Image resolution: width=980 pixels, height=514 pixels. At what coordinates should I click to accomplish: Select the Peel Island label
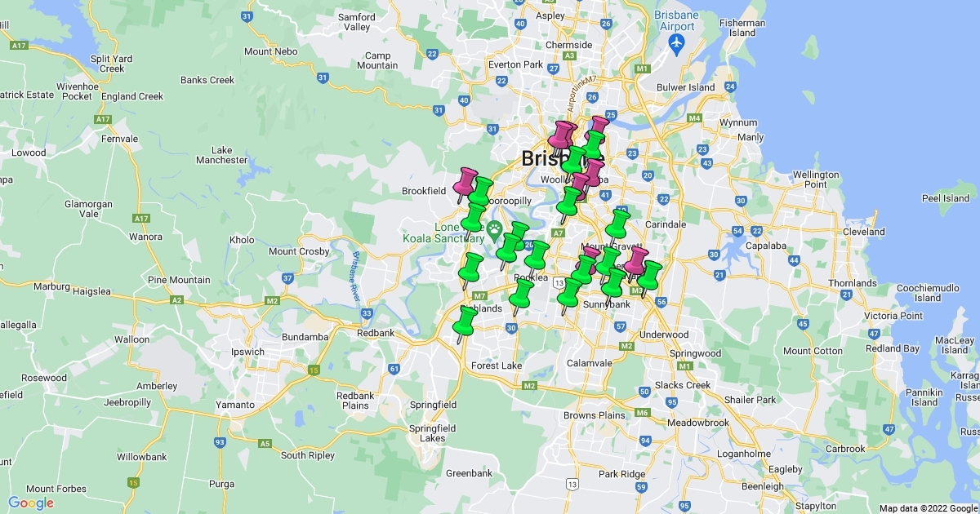[x=945, y=198]
